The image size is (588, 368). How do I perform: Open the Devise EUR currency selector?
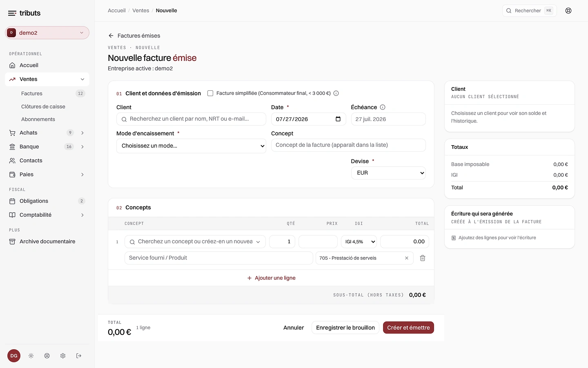pyautogui.click(x=388, y=173)
